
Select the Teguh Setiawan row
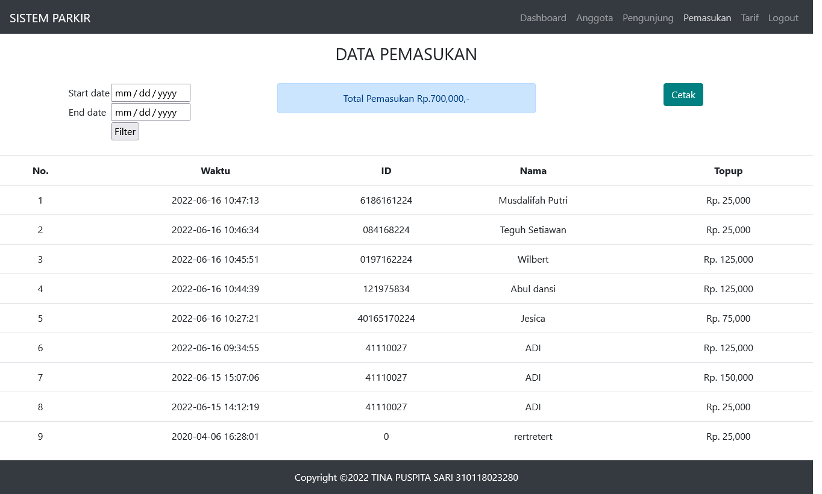pyautogui.click(x=406, y=230)
